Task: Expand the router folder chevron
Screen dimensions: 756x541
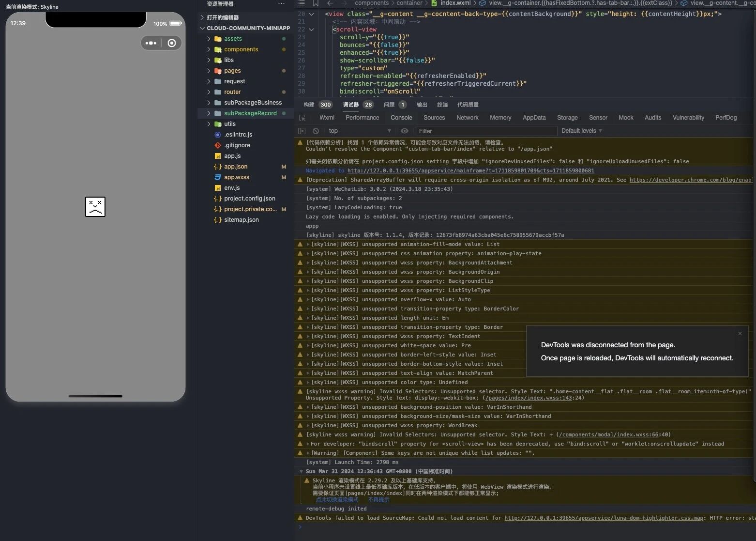Action: 209,92
